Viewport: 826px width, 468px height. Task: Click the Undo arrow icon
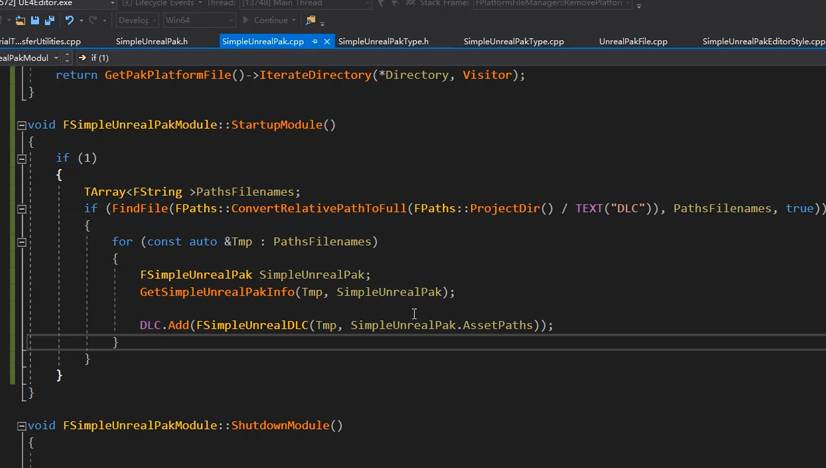click(69, 21)
